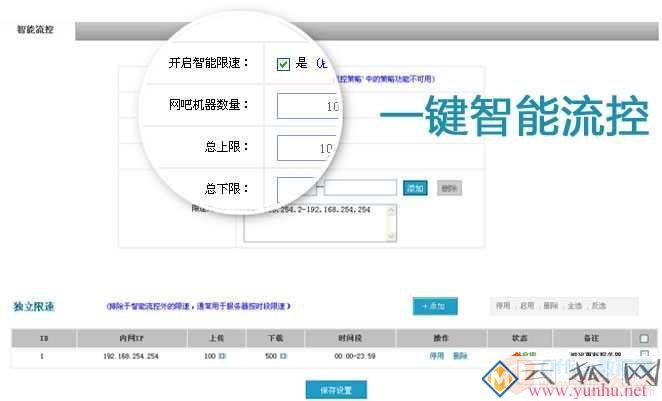
Task: Click the blue 添加 button beside IP range
Action: pos(415,188)
